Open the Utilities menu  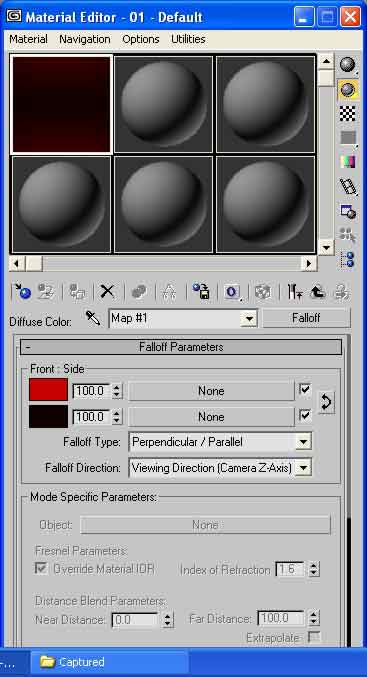pos(188,39)
